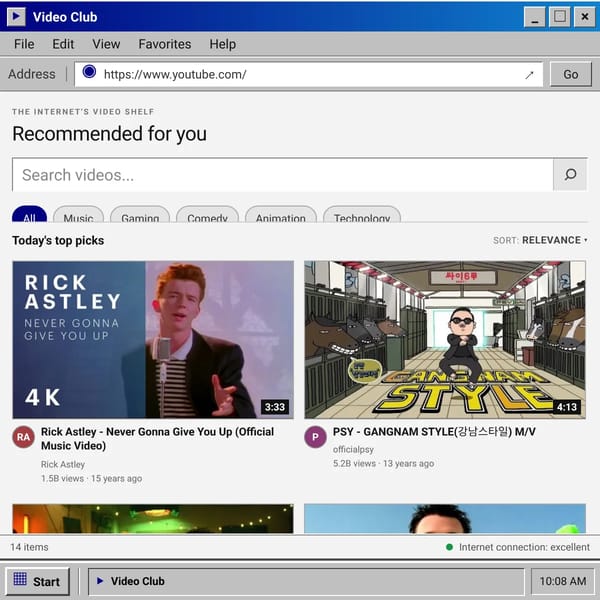Open the Help menu
The height and width of the screenshot is (600, 600).
point(222,44)
